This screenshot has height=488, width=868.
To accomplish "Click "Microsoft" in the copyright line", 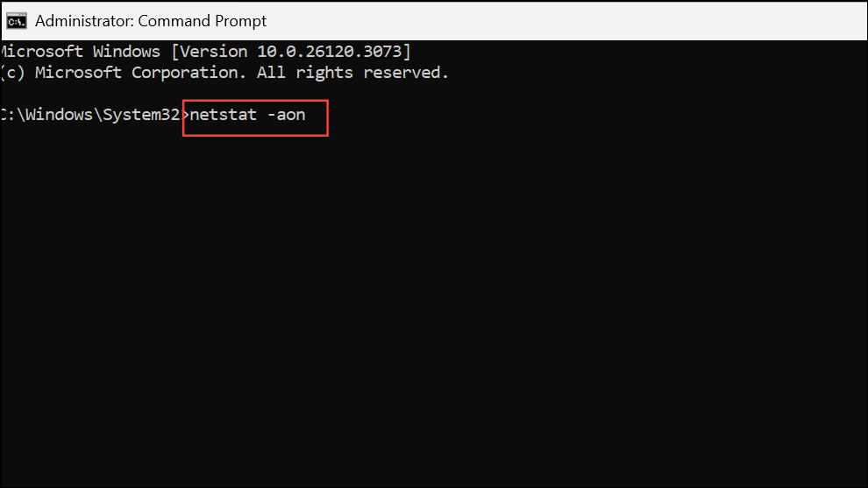I will coord(78,73).
